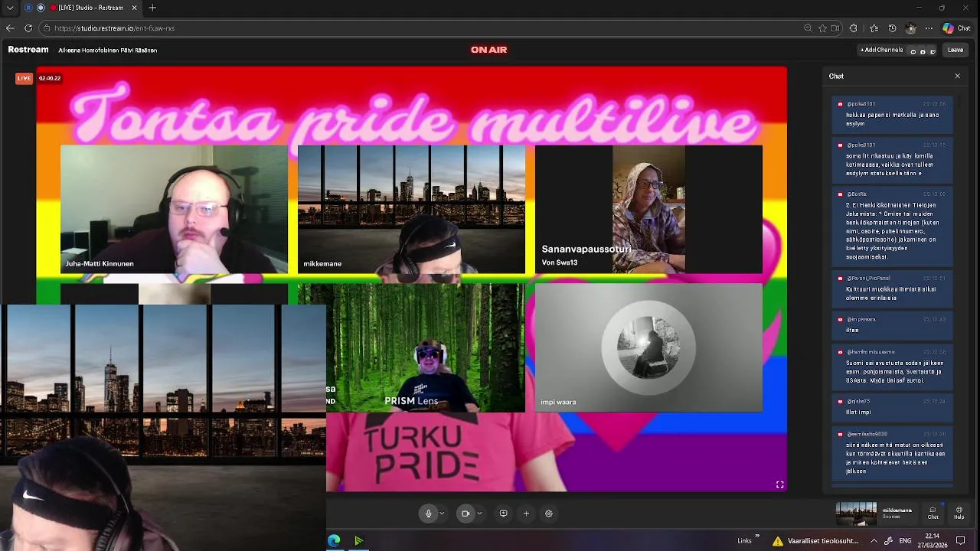980x551 pixels.
Task: Click chat message 'Illat impi'
Action: click(893, 406)
